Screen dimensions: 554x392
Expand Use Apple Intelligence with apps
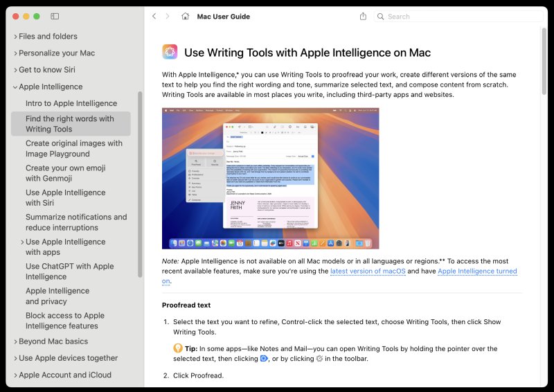click(22, 242)
